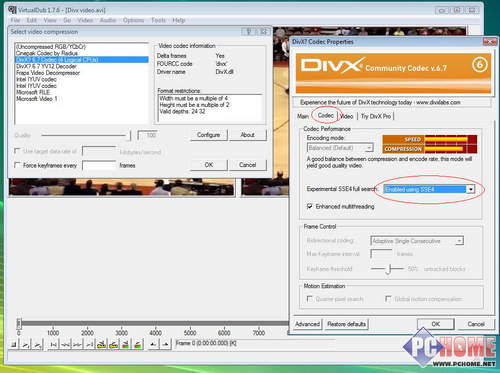Click the www.divxlabs.com link text
Viewport: 500px width, 373px height.
438,102
